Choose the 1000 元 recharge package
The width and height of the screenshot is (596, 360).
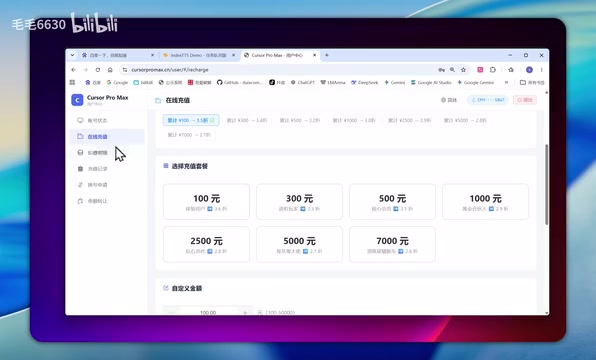pyautogui.click(x=485, y=202)
